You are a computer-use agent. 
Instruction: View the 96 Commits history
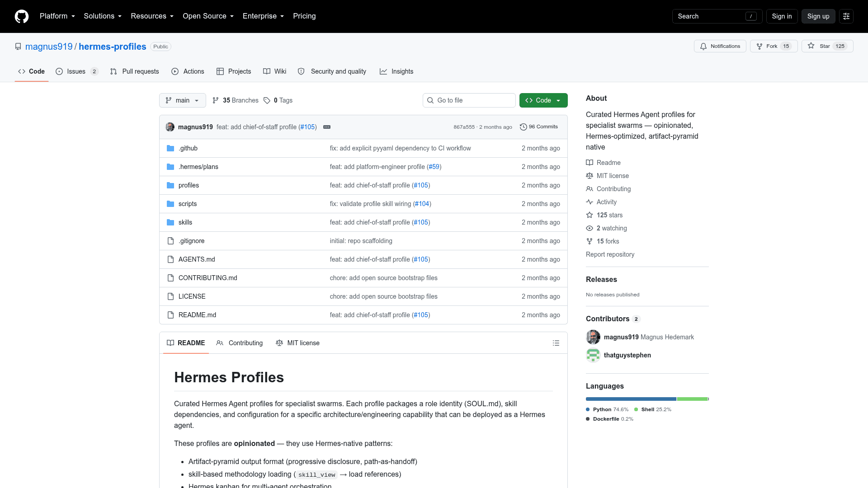tap(539, 127)
